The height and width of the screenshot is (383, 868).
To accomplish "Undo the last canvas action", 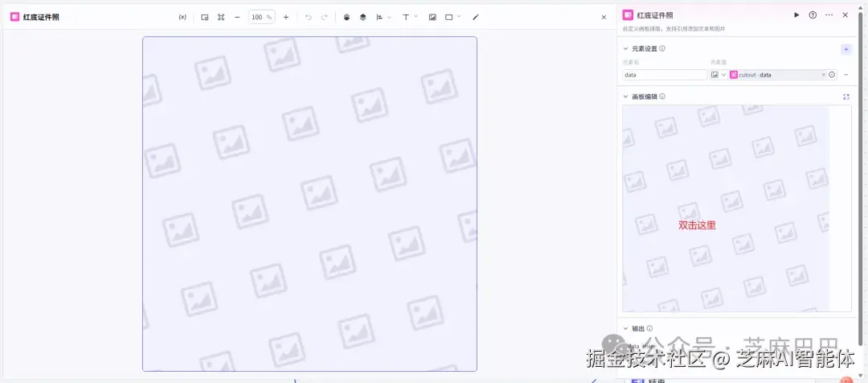I will [x=309, y=17].
